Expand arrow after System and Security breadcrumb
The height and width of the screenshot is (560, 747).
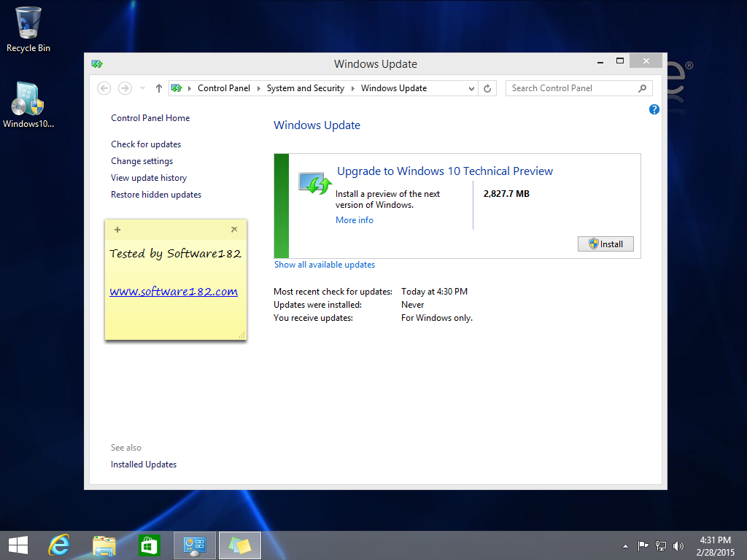(x=353, y=88)
